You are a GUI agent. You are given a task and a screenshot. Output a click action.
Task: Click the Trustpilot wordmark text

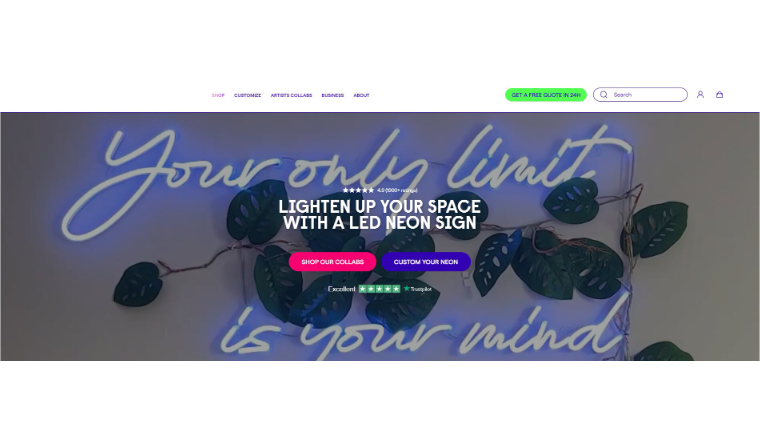click(x=421, y=289)
